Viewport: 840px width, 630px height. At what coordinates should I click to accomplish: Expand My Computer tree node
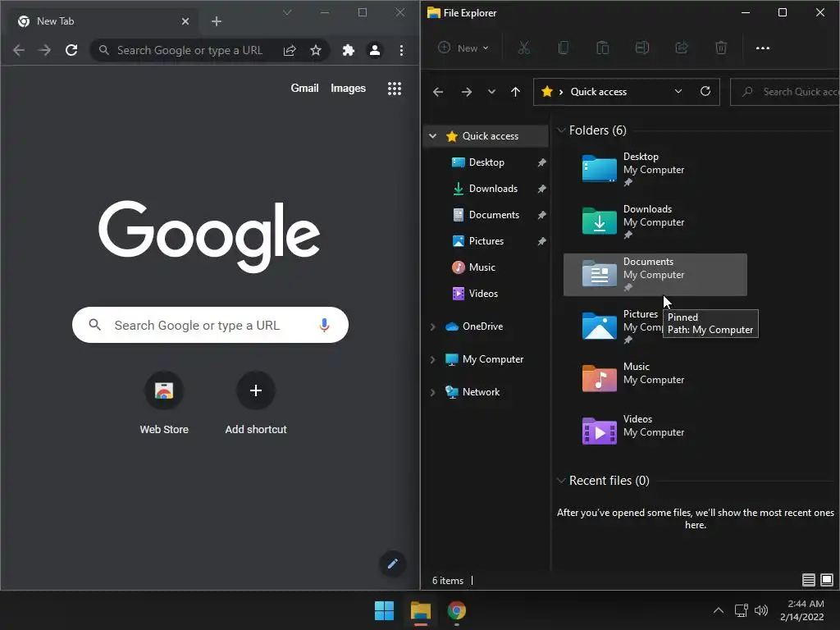coord(433,359)
